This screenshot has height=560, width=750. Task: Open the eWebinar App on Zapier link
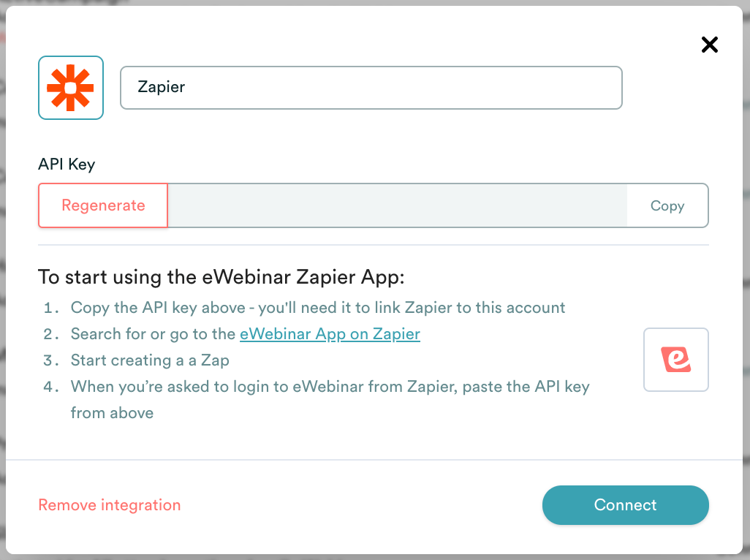[330, 333]
